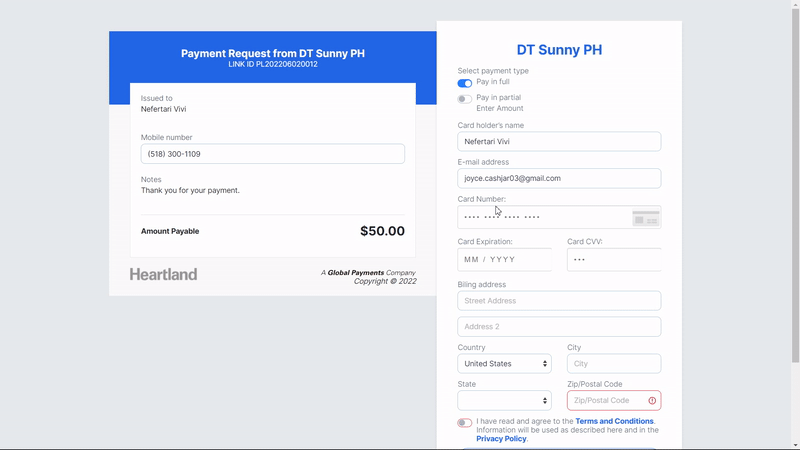Screen dimensions: 800x450
Task: Switch on the Pay in partial toggle
Action: pos(465,99)
